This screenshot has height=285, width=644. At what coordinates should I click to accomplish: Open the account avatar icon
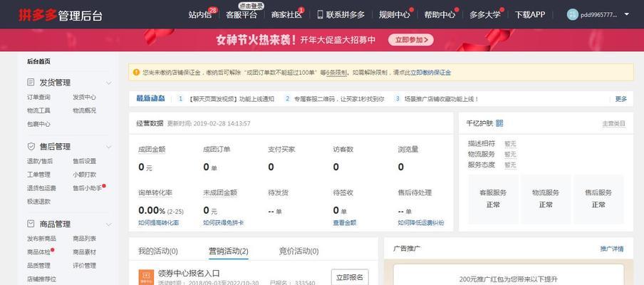(573, 14)
